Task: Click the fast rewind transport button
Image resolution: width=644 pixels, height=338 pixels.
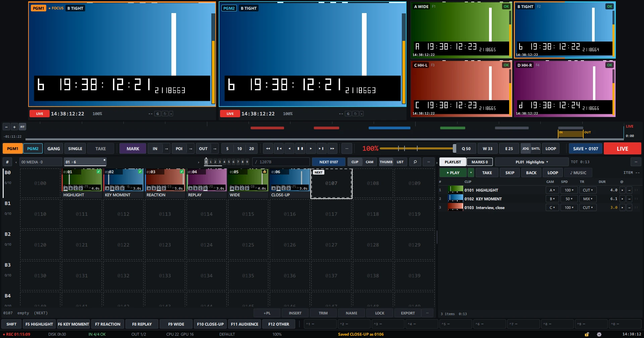Action: click(268, 149)
